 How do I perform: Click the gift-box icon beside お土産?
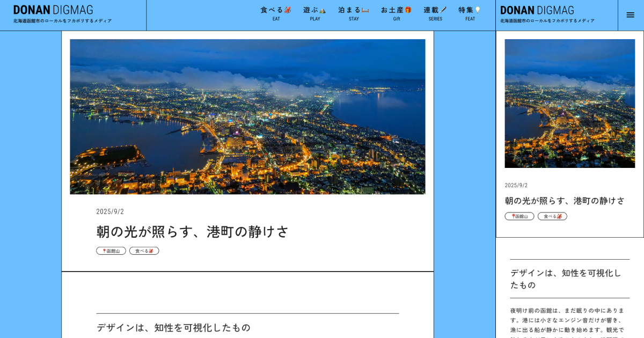tap(408, 10)
